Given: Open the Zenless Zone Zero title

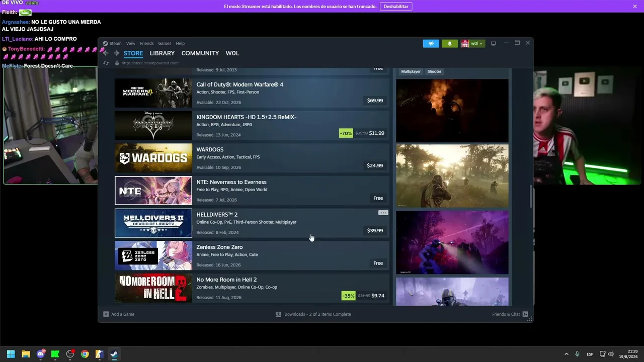Looking at the screenshot, I should coord(219,247).
